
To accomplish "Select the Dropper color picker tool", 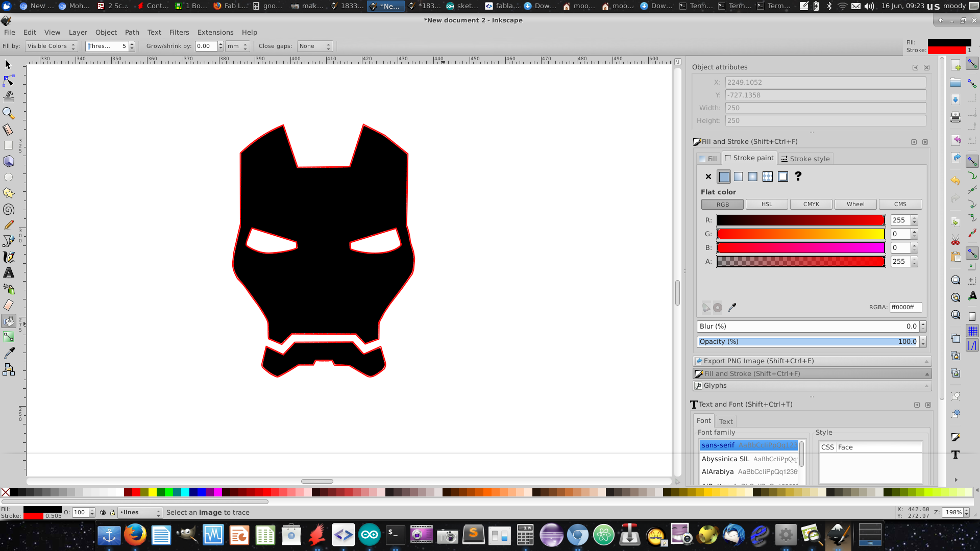I will coord(8,353).
